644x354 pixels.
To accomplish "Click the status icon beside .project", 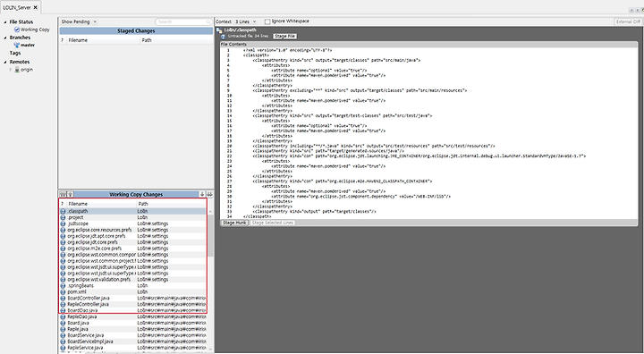I will pos(63,217).
